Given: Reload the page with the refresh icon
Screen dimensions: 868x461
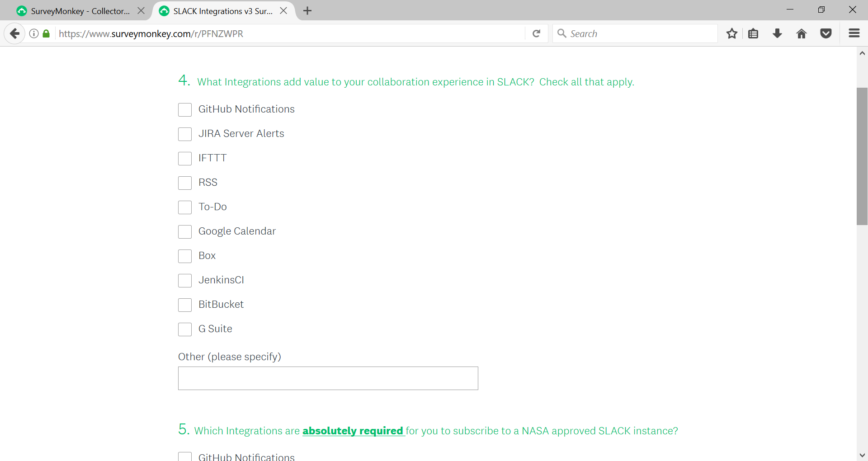Looking at the screenshot, I should tap(537, 33).
